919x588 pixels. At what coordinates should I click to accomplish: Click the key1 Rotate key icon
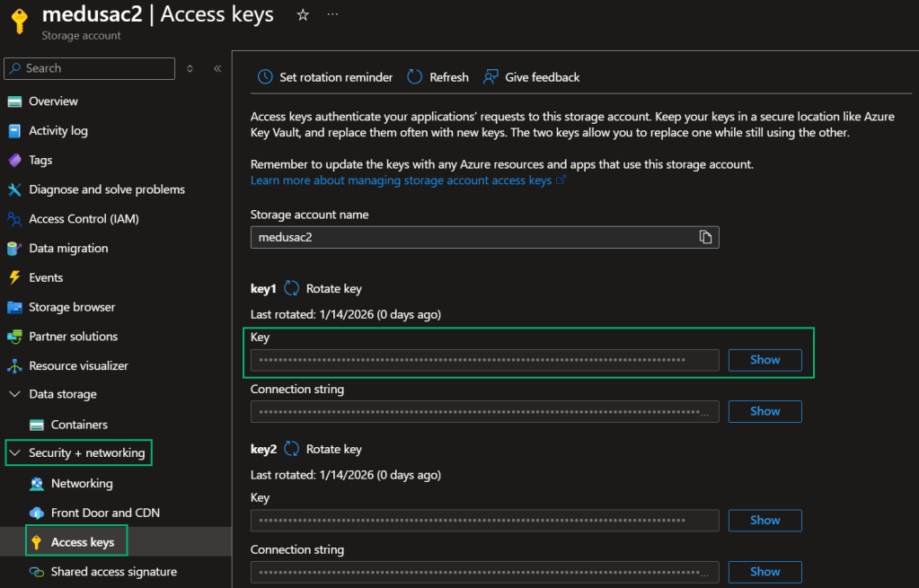(292, 288)
